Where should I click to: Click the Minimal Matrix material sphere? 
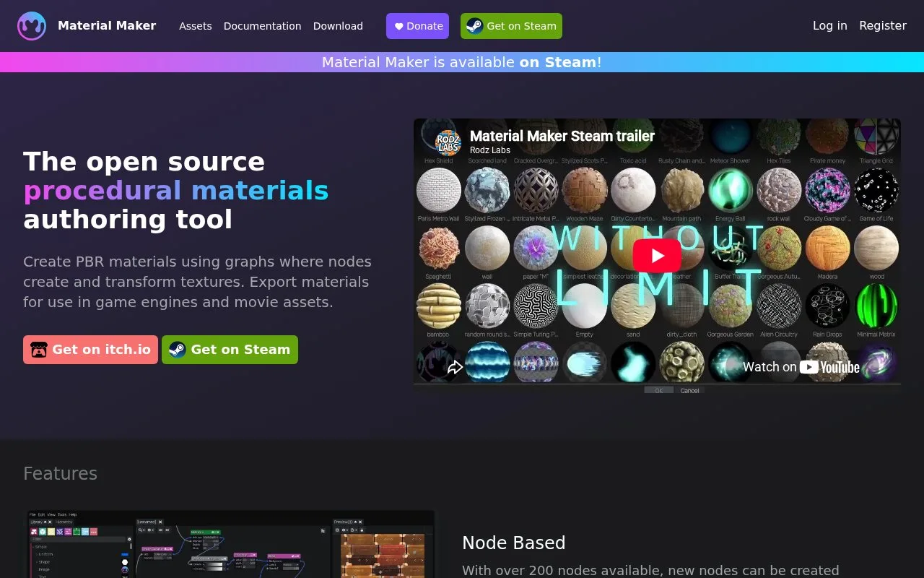tap(876, 306)
